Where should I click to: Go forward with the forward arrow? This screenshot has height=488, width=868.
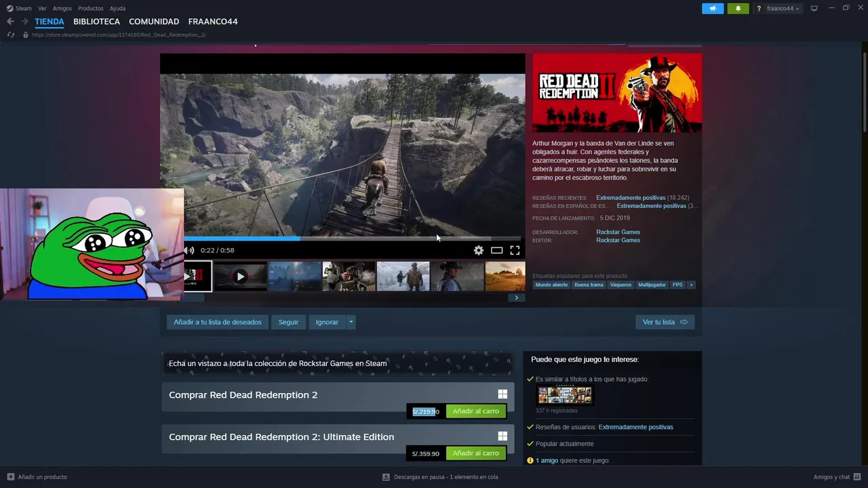point(24,22)
